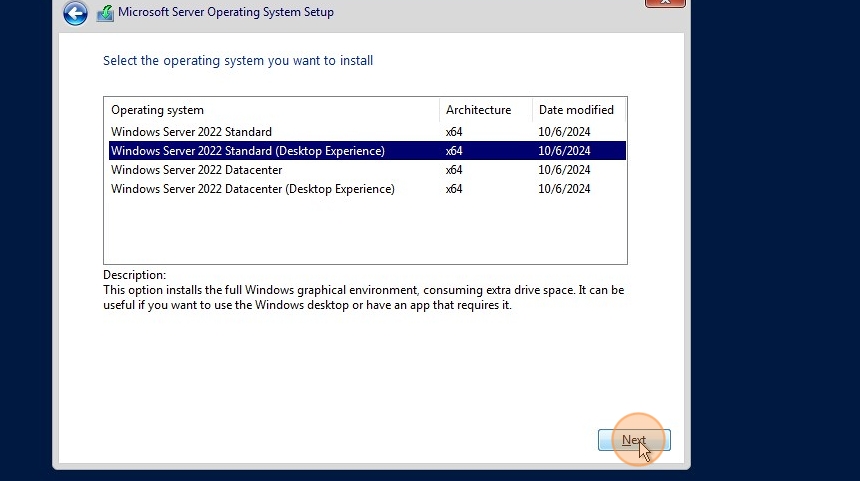This screenshot has height=481, width=860.
Task: Click the Operating system column header
Action: [x=272, y=110]
